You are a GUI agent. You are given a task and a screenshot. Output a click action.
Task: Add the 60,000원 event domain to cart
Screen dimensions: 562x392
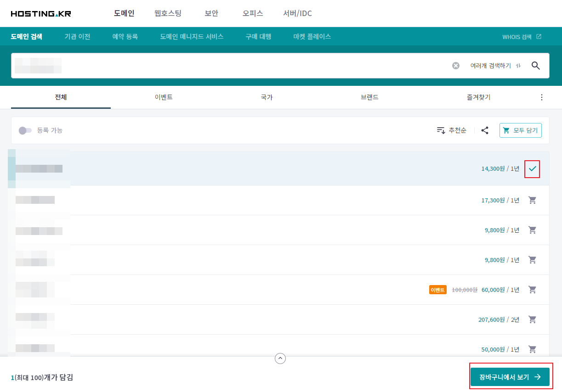(532, 290)
